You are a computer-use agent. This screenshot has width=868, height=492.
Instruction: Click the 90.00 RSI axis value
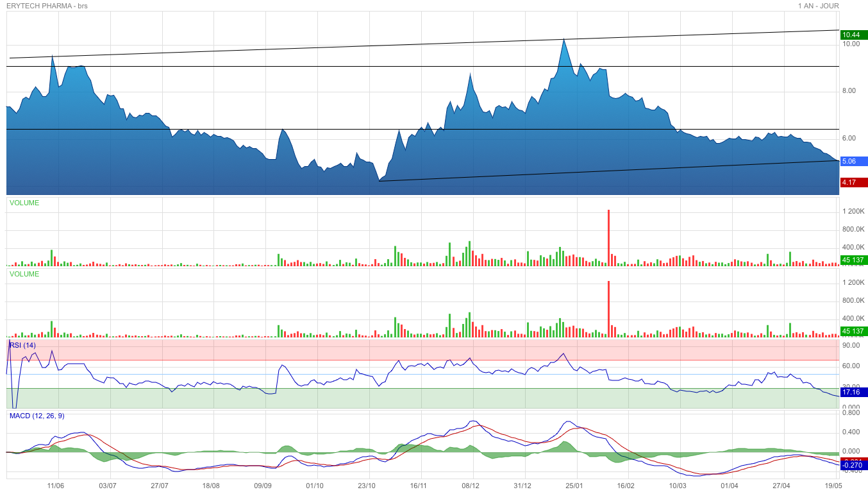(851, 344)
